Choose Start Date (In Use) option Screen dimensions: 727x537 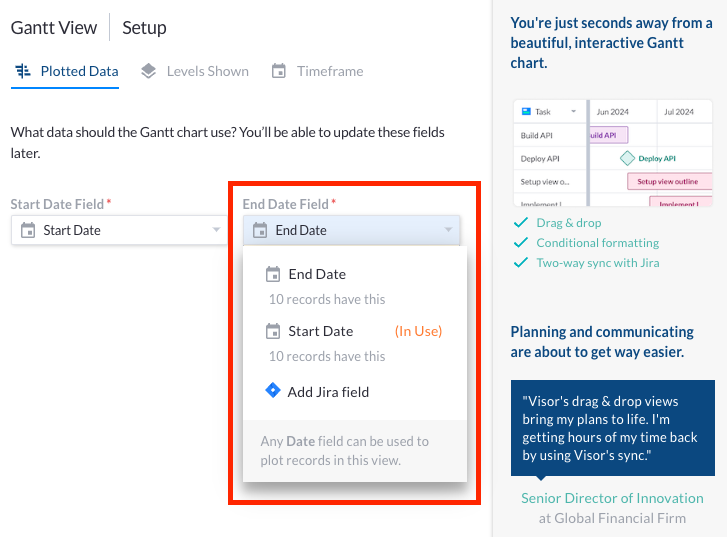coord(321,331)
